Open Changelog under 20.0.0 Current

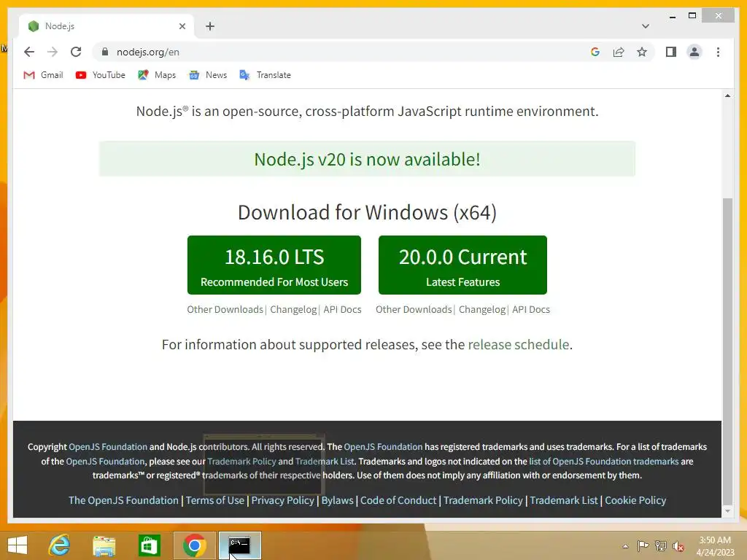pos(482,309)
